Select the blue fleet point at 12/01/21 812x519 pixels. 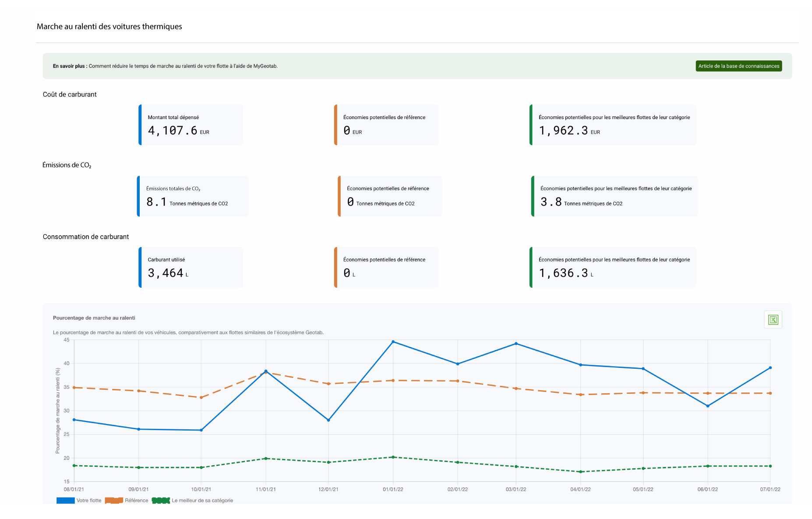[x=328, y=420]
